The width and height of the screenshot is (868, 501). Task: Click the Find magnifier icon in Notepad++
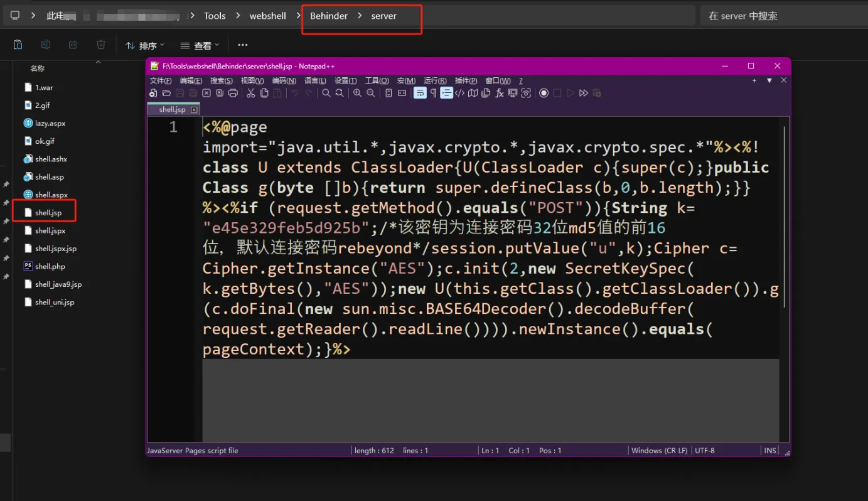tap(326, 93)
